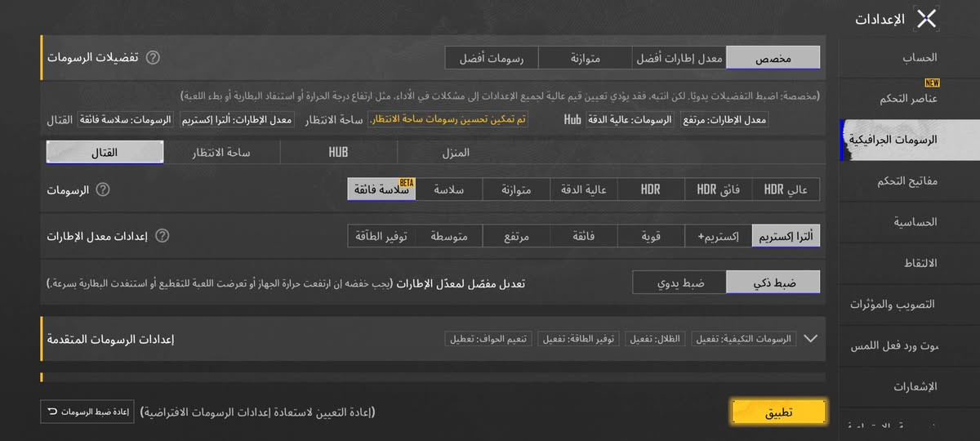Open مفاتيح التحكم settings section
The image size is (980, 441).
pos(910,180)
